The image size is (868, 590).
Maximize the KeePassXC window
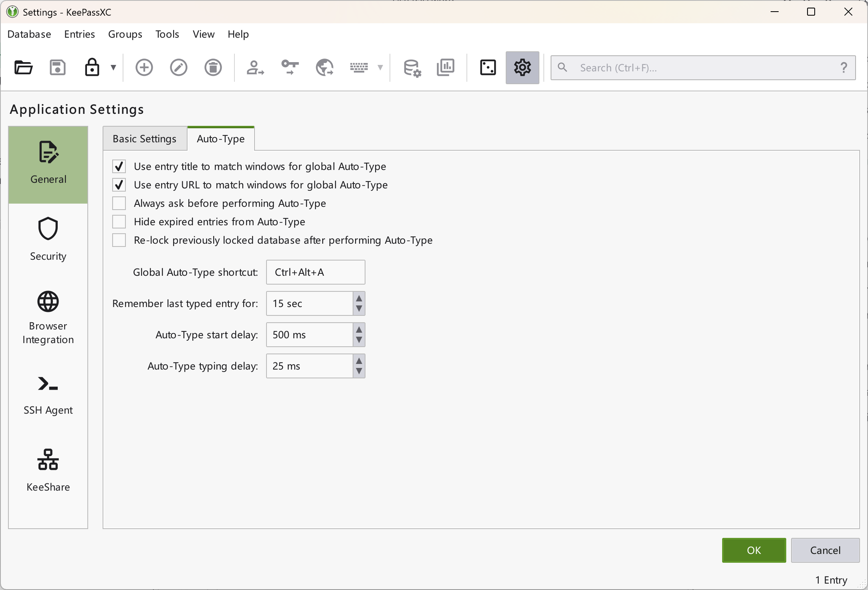tap(811, 12)
